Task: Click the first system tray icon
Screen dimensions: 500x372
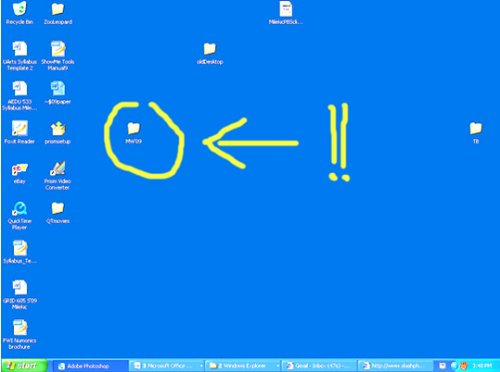Action: (442, 366)
